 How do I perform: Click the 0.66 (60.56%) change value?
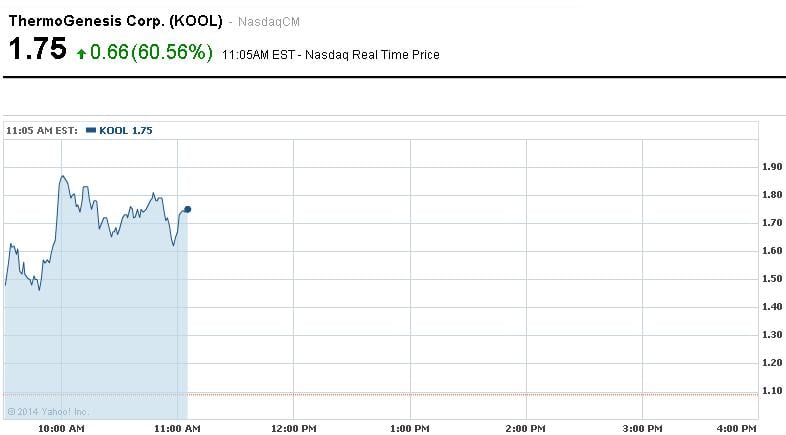151,52
